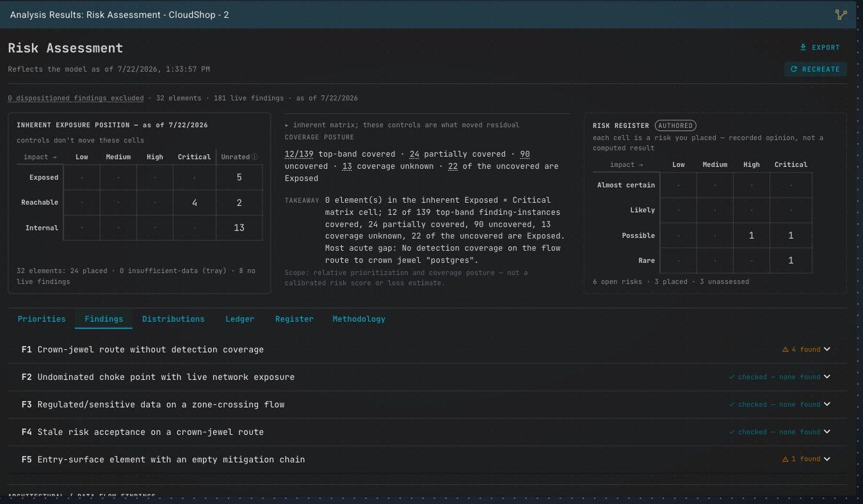Switch to the Register tab
This screenshot has height=504, width=863.
tap(294, 319)
